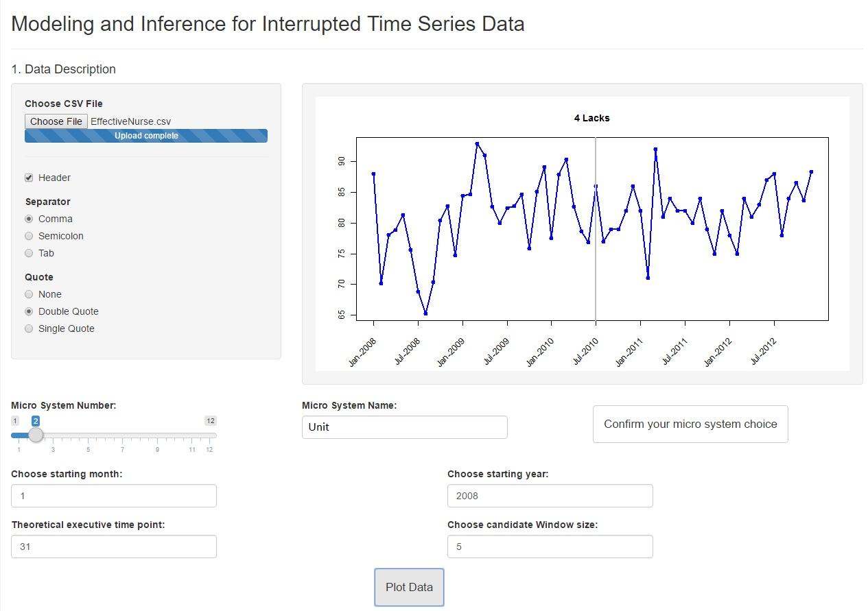
Task: Select the Single Quote option
Action: 29,328
